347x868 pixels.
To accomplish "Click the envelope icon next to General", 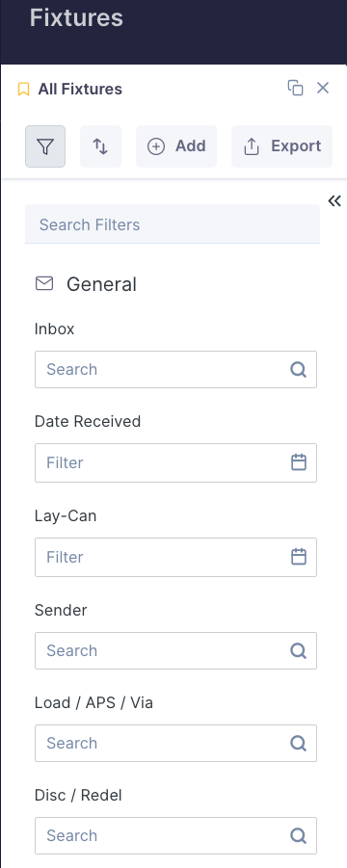I will (x=44, y=283).
